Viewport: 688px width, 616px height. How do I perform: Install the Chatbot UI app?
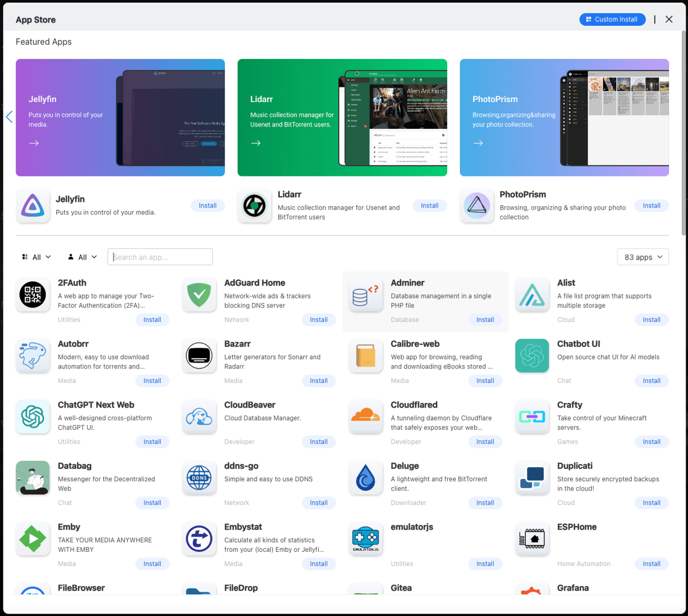coord(651,380)
